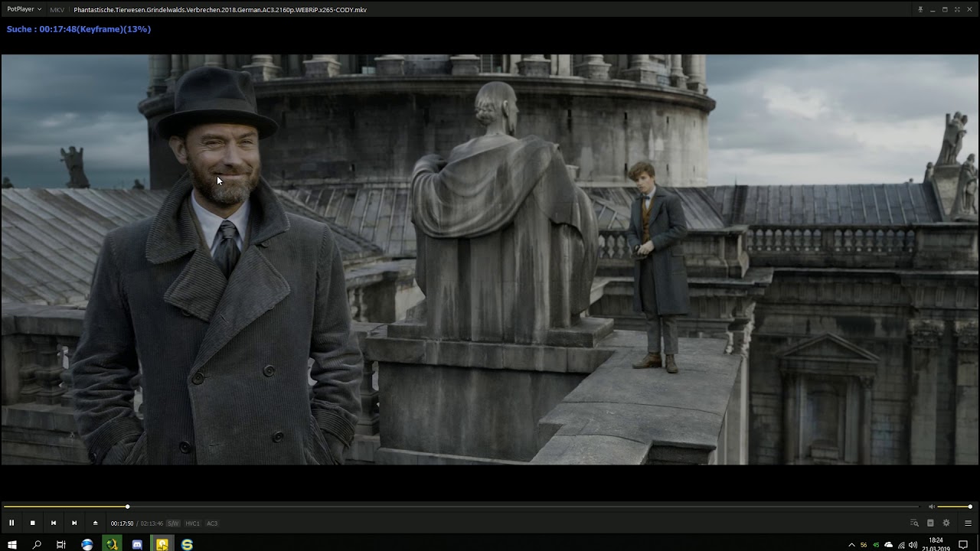Mute audio with the speaker icon
This screenshot has height=551, width=980.
pos(932,507)
